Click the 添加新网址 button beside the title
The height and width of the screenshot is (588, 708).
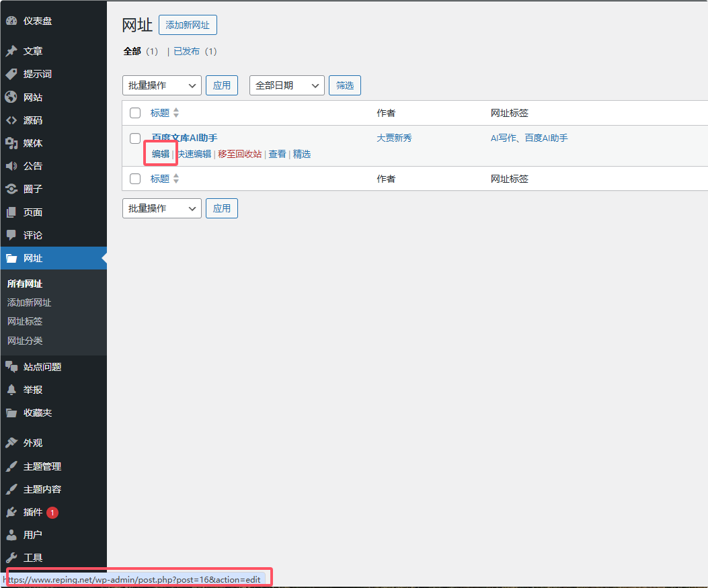pyautogui.click(x=188, y=25)
